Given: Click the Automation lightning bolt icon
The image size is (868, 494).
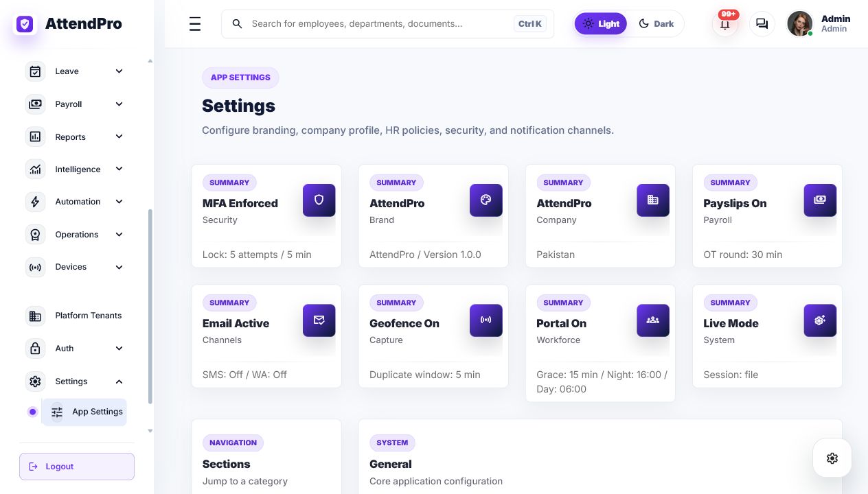Looking at the screenshot, I should (36, 202).
